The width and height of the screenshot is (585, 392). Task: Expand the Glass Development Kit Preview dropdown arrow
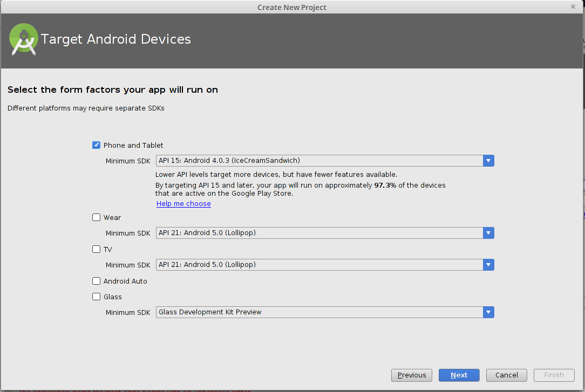click(488, 312)
